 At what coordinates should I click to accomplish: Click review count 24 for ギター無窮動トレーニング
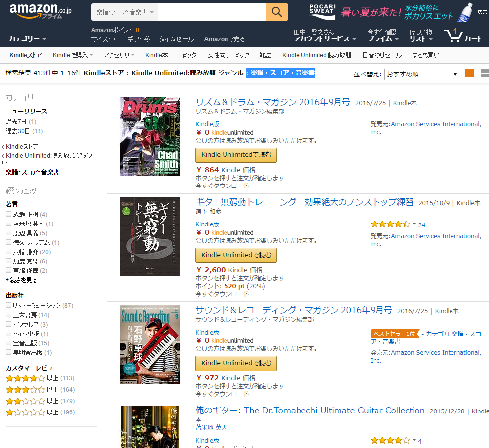click(421, 225)
